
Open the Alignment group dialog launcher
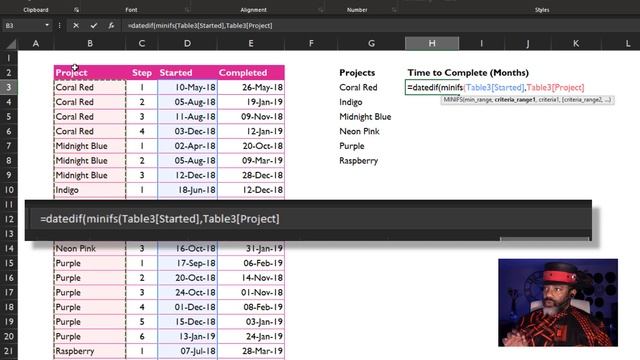pyautogui.click(x=320, y=10)
